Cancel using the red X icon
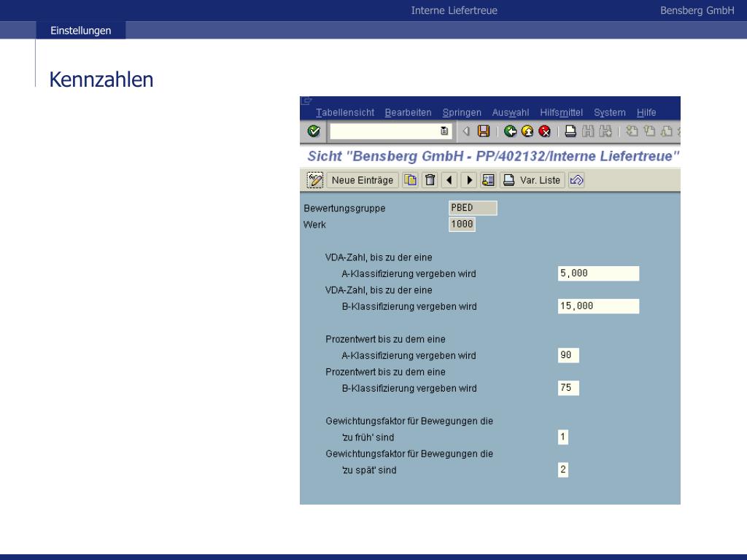This screenshot has height=560, width=747. (x=544, y=131)
